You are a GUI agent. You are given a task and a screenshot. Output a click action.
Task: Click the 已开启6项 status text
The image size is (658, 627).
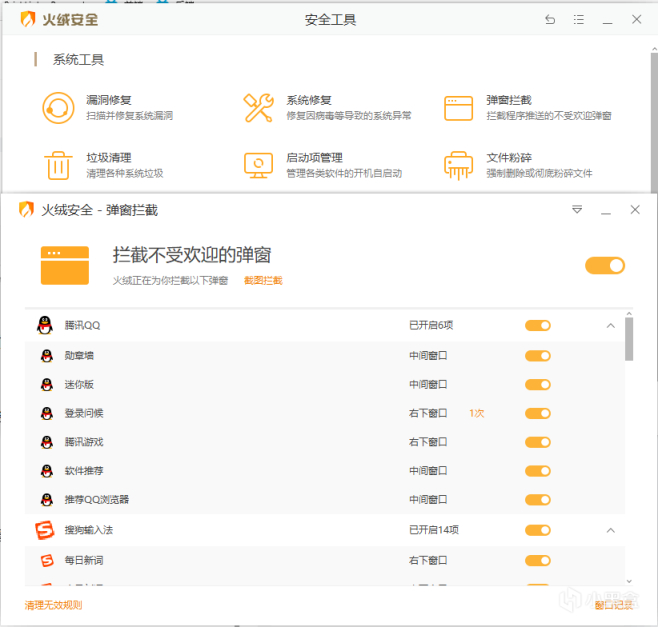coord(431,325)
